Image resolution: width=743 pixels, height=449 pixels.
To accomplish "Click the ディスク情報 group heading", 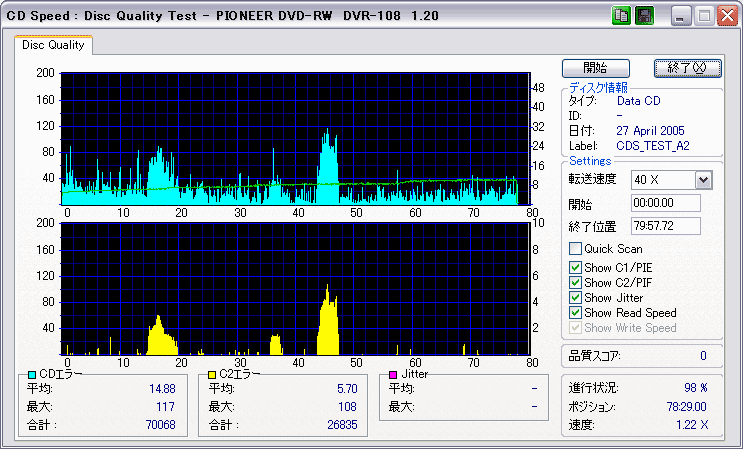I will [598, 87].
